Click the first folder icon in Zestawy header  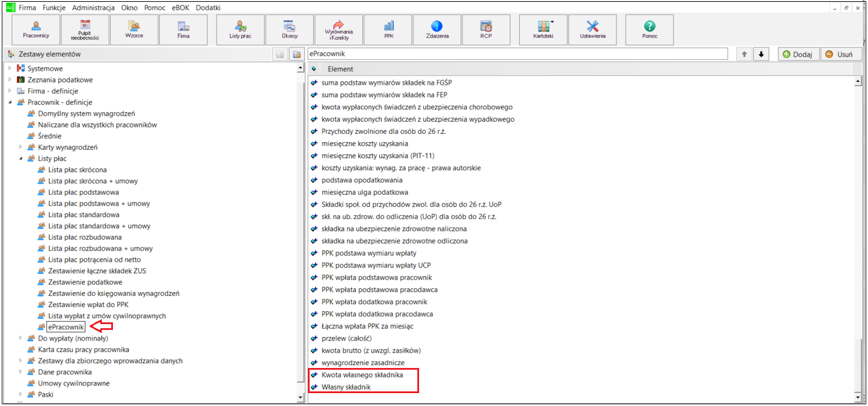(x=280, y=54)
